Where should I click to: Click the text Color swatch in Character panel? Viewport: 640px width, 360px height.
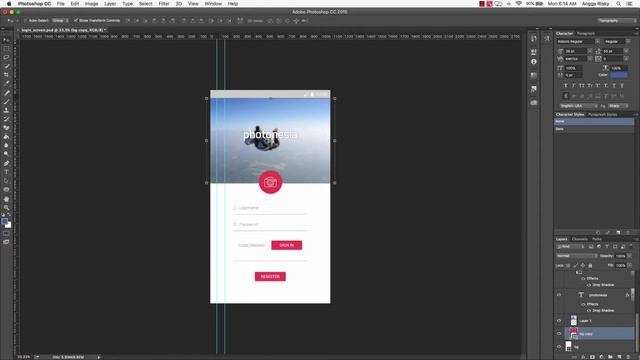(619, 75)
